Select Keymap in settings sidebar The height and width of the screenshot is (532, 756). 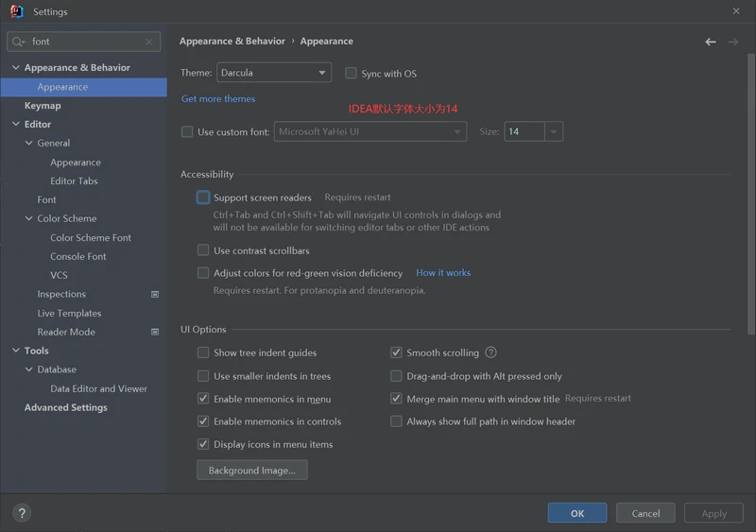pyautogui.click(x=43, y=106)
